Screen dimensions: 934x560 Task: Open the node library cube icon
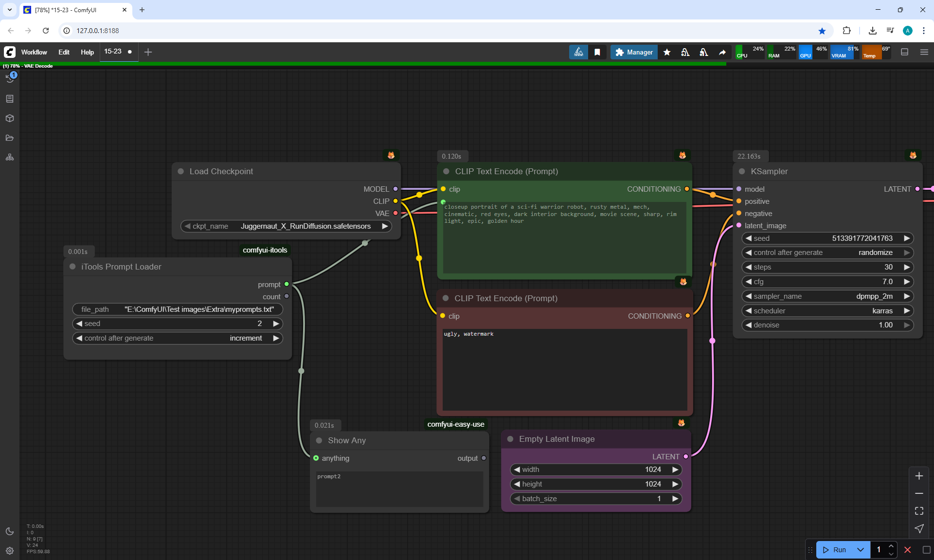pos(10,118)
